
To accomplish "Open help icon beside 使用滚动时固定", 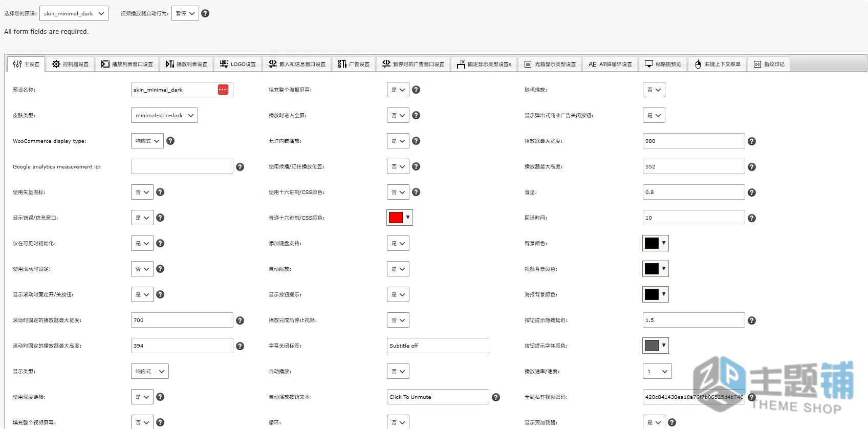I will click(160, 269).
